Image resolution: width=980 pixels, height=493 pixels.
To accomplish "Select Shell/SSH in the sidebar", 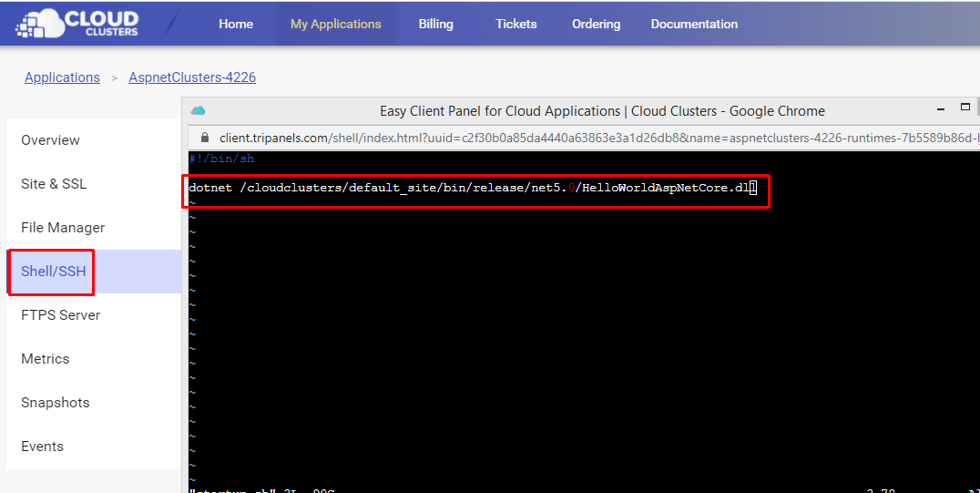I will coord(54,272).
